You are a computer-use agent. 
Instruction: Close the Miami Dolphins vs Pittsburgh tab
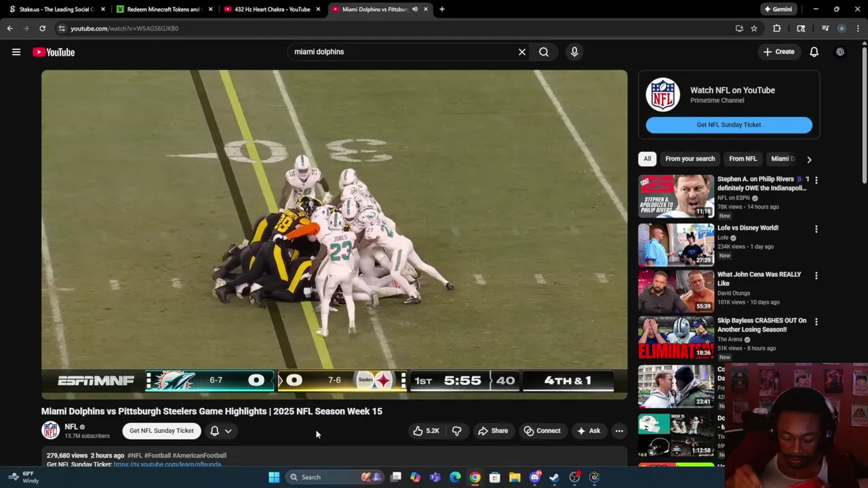click(426, 9)
